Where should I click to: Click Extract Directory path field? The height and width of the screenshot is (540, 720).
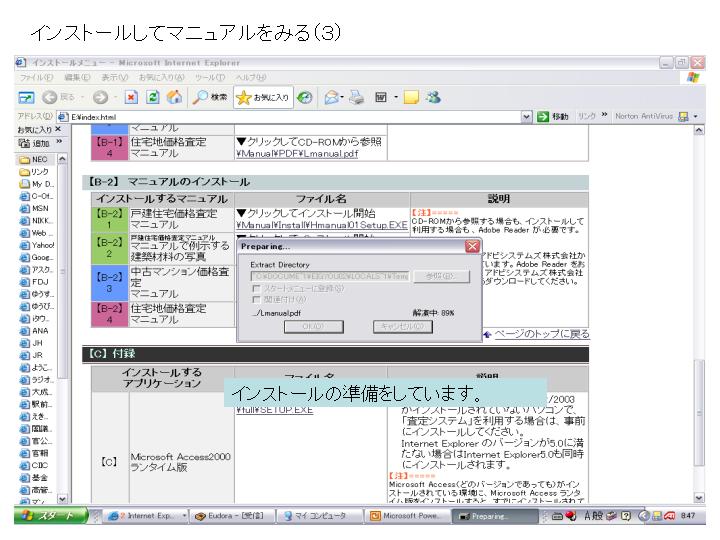coord(330,276)
